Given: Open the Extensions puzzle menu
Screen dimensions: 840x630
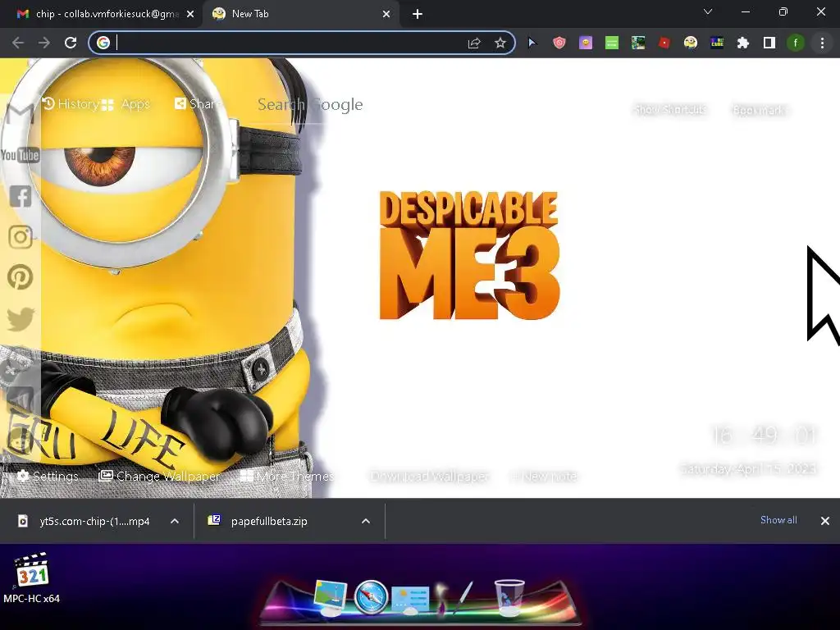Looking at the screenshot, I should 743,43.
